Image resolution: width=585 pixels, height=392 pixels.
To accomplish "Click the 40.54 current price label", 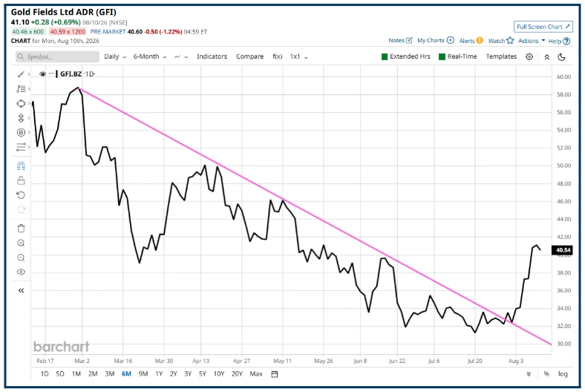I will [x=562, y=250].
